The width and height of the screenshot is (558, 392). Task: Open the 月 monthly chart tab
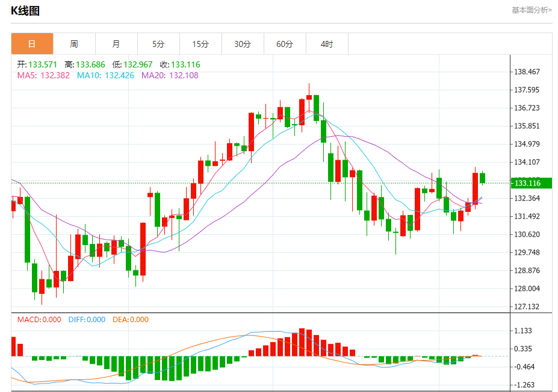(x=116, y=44)
